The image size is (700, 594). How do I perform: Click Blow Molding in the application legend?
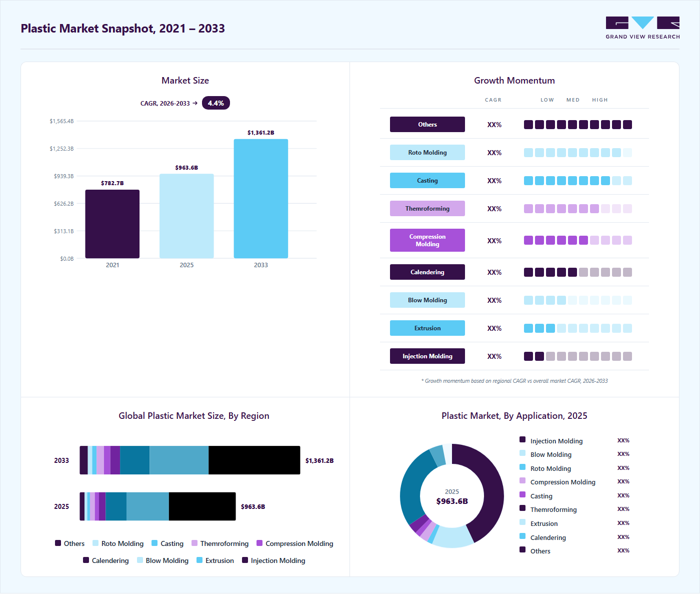pyautogui.click(x=551, y=454)
